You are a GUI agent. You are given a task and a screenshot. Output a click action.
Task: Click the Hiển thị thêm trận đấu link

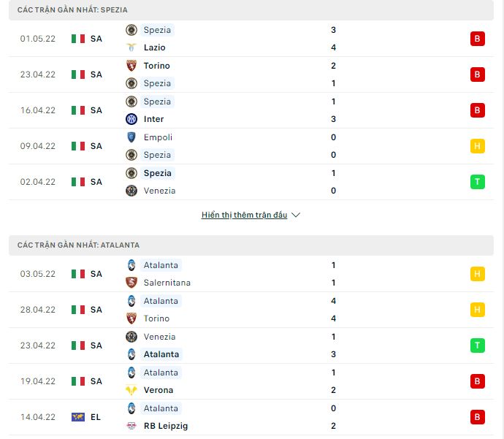pos(244,215)
